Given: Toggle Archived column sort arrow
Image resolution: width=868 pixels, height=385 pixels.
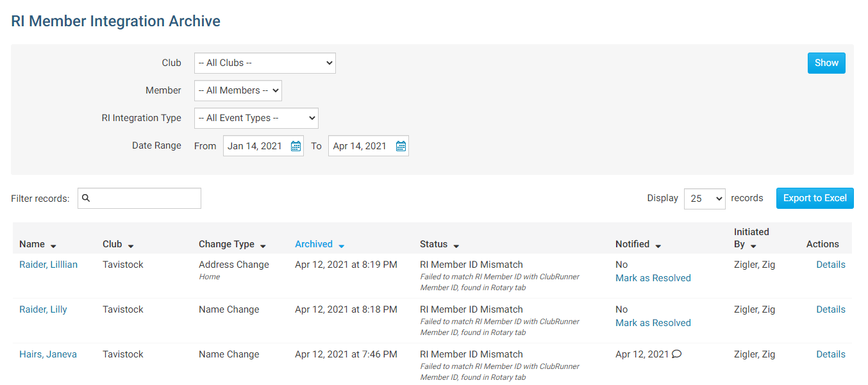Looking at the screenshot, I should click(x=341, y=246).
